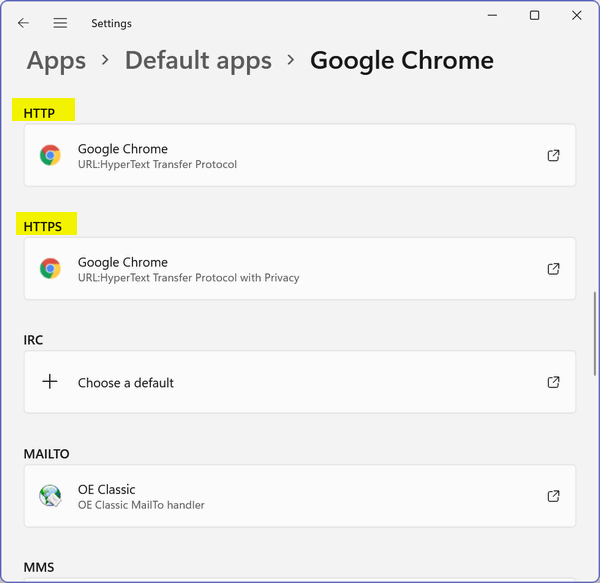Click the MMS section heading

tap(39, 567)
